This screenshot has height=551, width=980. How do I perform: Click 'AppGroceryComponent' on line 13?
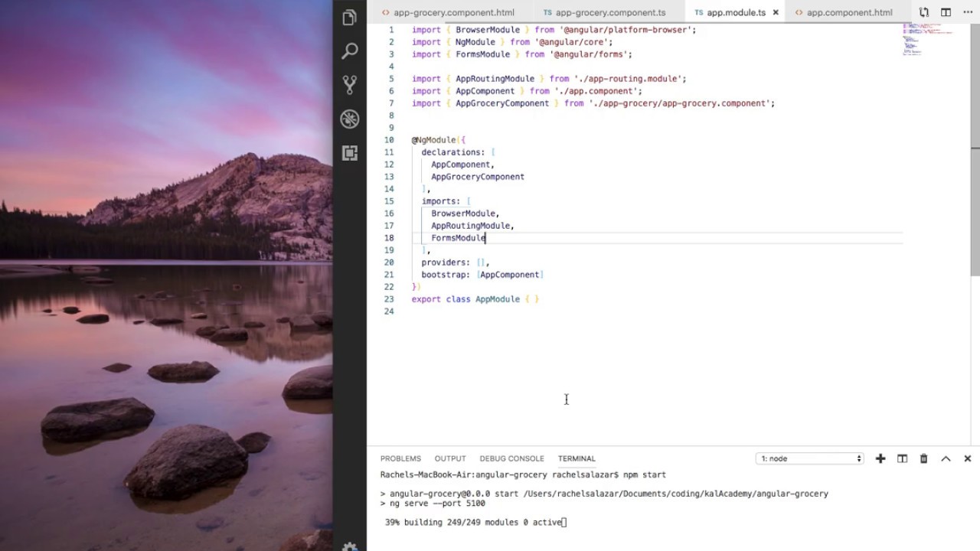pos(478,177)
